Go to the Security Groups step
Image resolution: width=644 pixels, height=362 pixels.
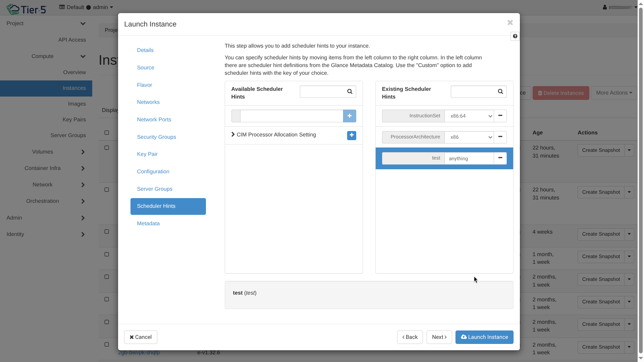[x=156, y=137]
